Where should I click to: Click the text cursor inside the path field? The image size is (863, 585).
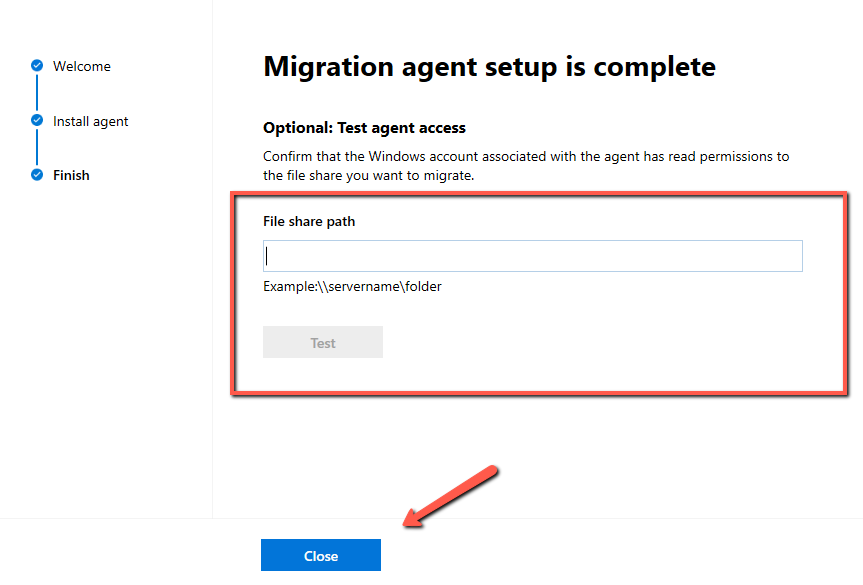[x=268, y=256]
